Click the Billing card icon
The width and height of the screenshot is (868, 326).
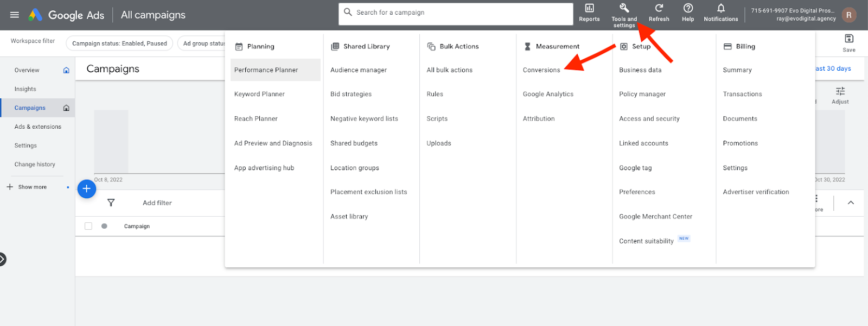(x=727, y=47)
